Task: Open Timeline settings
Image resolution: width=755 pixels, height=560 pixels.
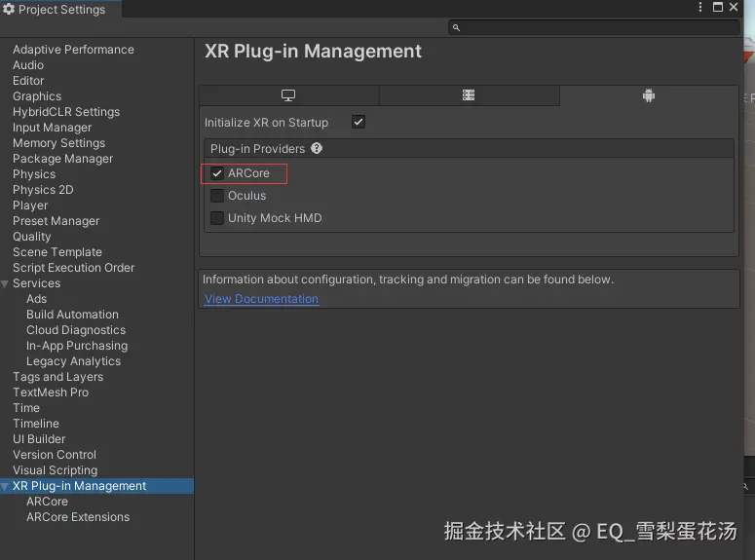Action: tap(36, 424)
